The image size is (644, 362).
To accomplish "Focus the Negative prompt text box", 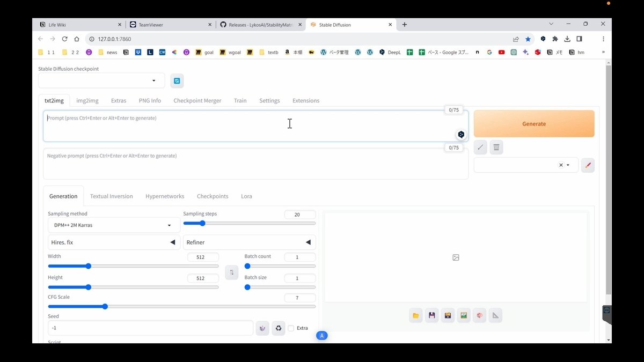I will pos(255,164).
